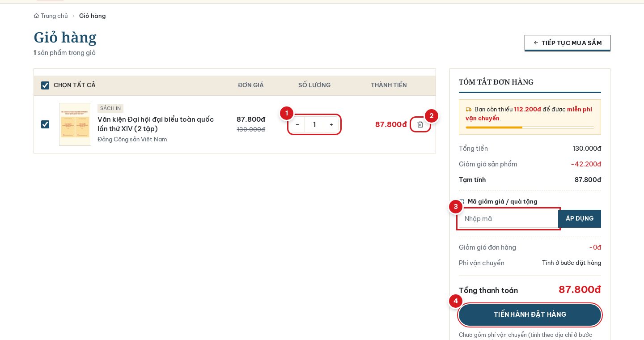
Task: Click the order discount value -0đ
Action: 595,247
